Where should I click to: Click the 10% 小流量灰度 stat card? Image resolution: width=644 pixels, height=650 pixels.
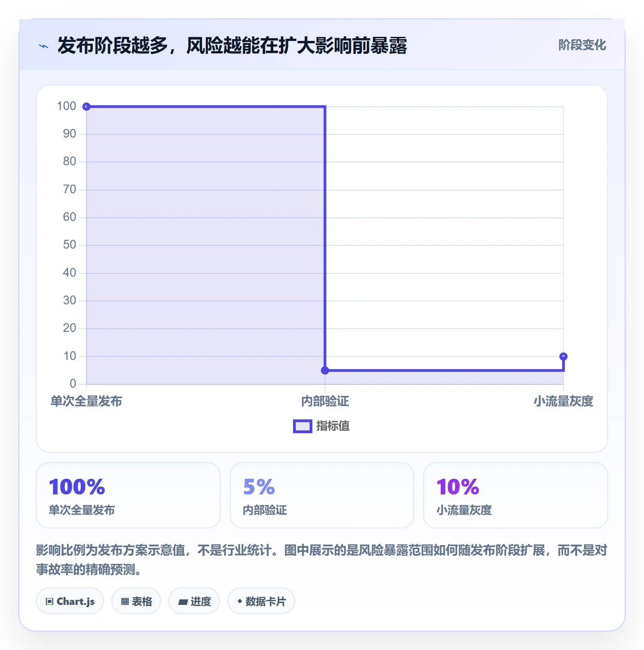(516, 495)
